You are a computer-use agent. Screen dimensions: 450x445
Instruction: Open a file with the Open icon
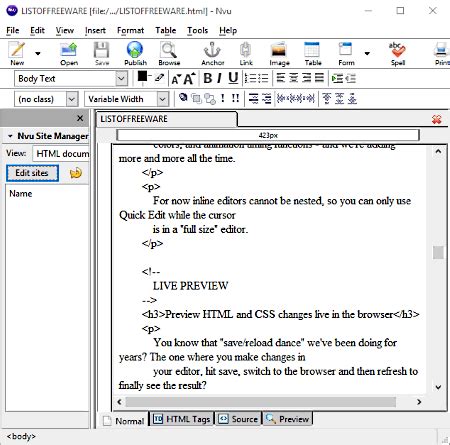(x=69, y=53)
